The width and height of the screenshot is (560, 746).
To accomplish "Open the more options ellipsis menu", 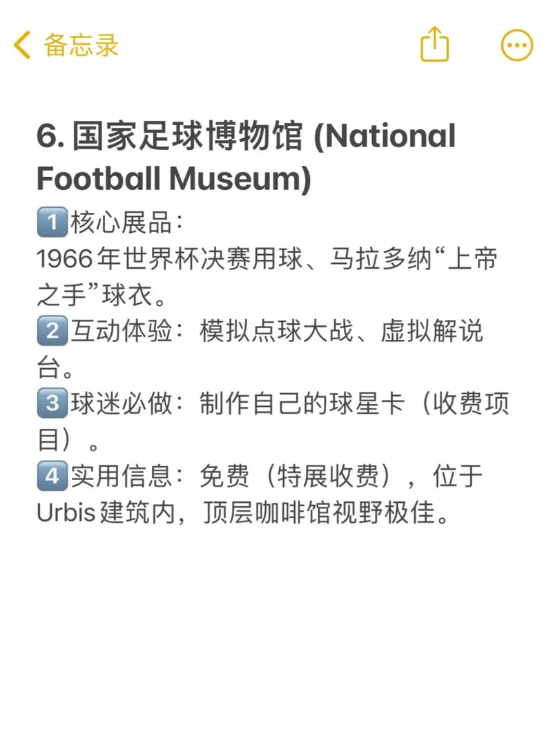I will [516, 45].
